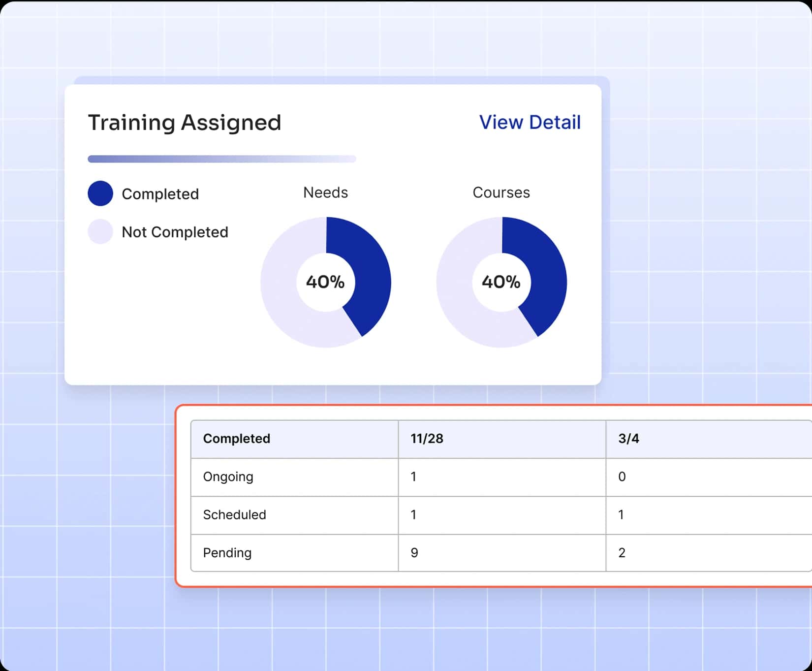This screenshot has width=812, height=671.
Task: Click the light Not Completed legend dot
Action: tap(100, 232)
